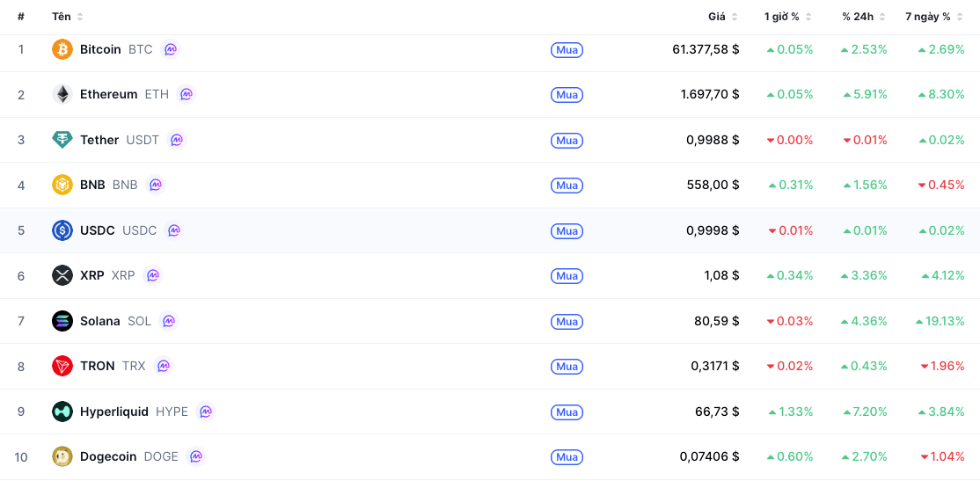980x481 pixels.
Task: Click the TRON red logo icon
Action: click(62, 366)
